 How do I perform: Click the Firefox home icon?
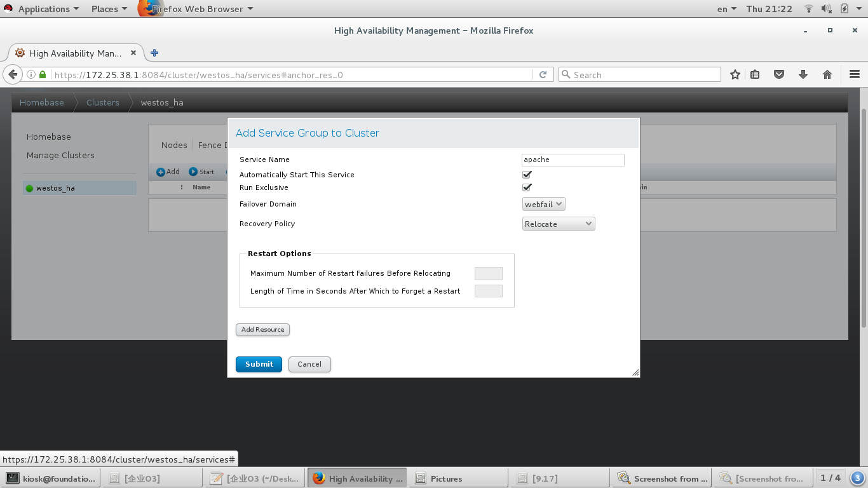click(827, 74)
